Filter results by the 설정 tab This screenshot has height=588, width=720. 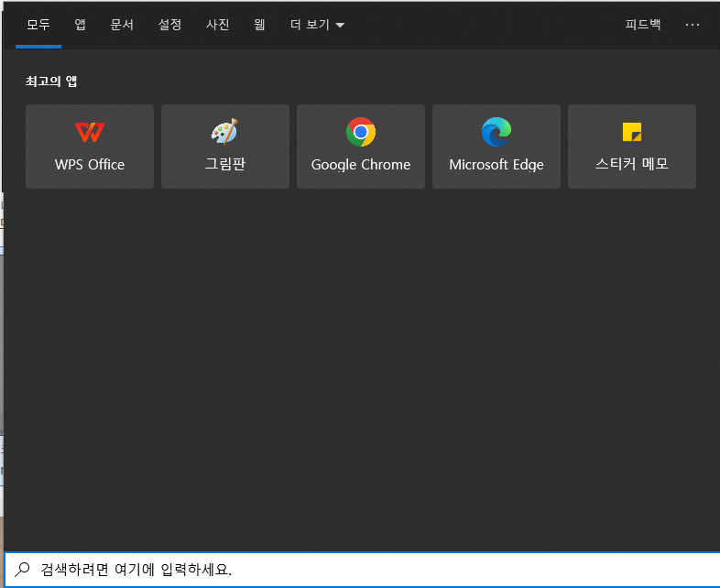(x=169, y=25)
